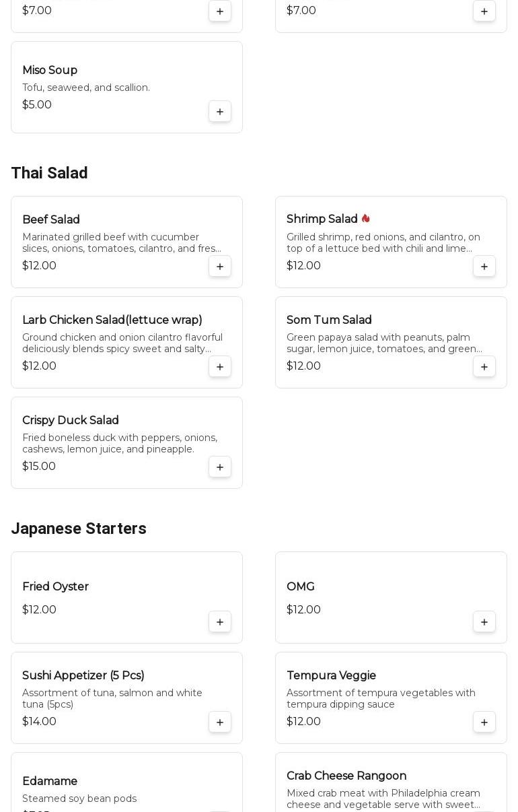Image resolution: width=518 pixels, height=812 pixels.
Task: Open Shrimp Salad item details
Action: (322, 219)
